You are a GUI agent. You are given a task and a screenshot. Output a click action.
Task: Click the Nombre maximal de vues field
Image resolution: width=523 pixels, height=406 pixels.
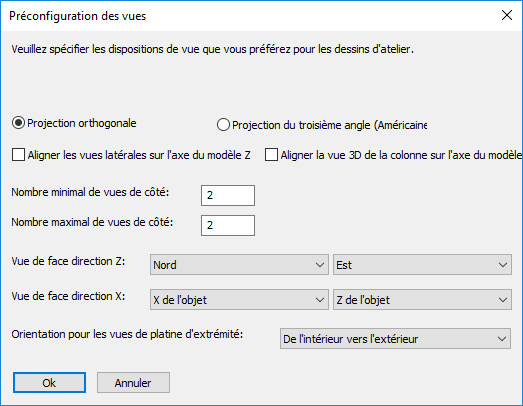coord(228,226)
